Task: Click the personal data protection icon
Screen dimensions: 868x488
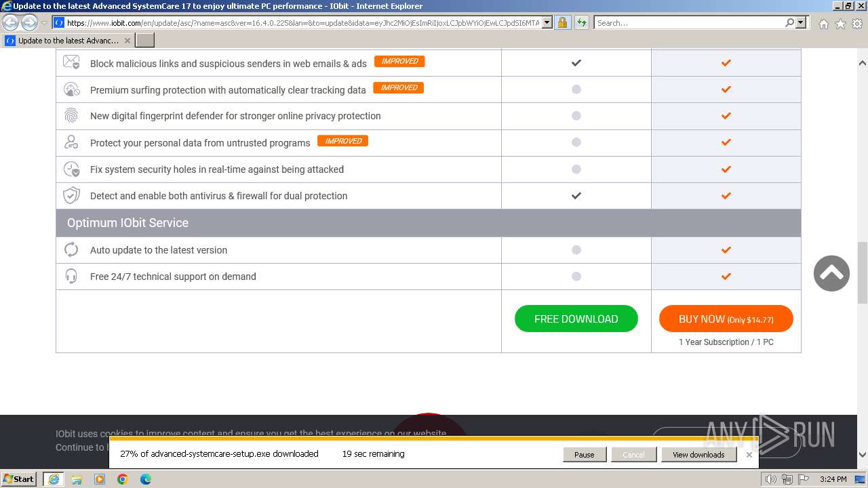Action: (71, 142)
